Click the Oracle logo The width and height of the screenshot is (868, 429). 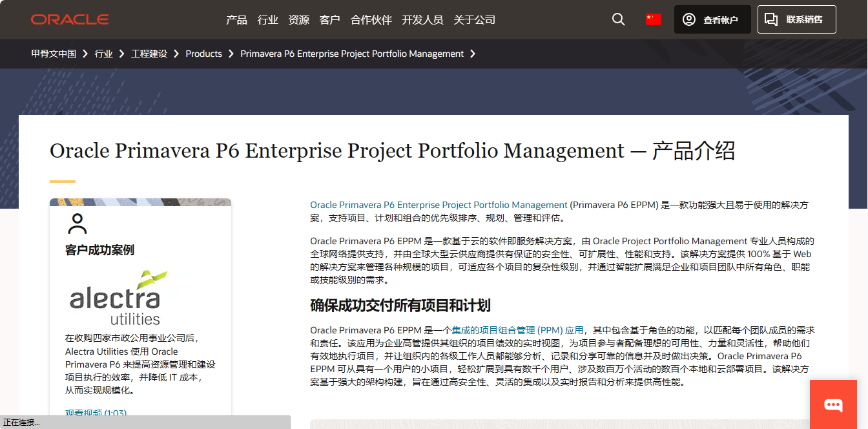point(70,19)
